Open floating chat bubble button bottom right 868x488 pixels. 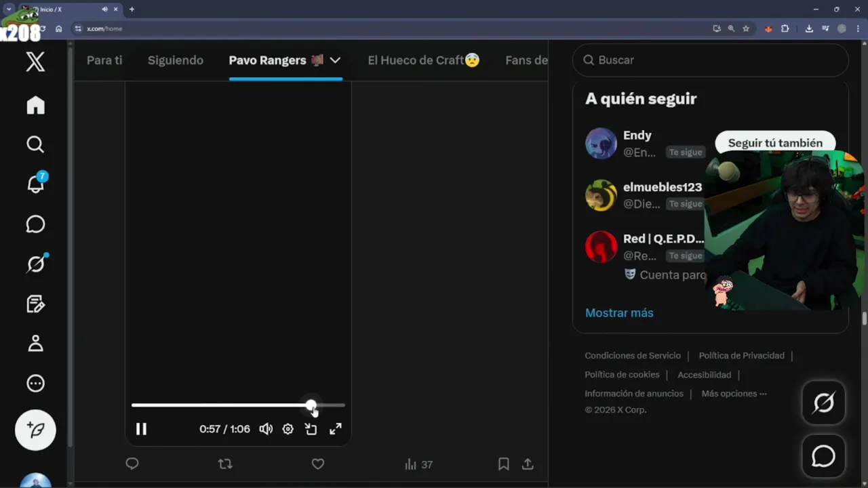[x=823, y=456]
